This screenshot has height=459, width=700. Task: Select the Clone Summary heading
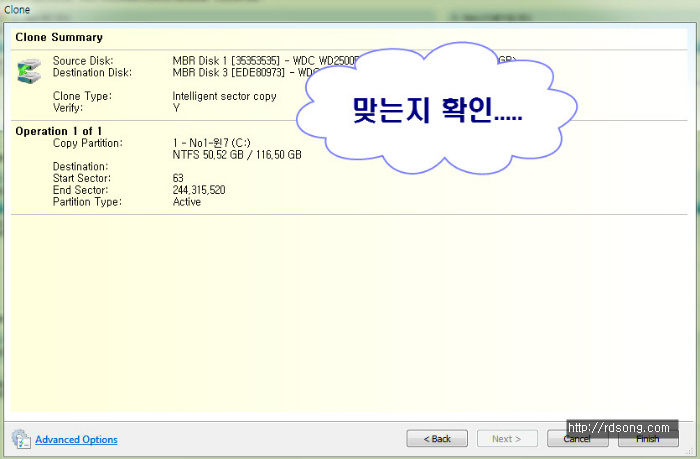tap(59, 38)
